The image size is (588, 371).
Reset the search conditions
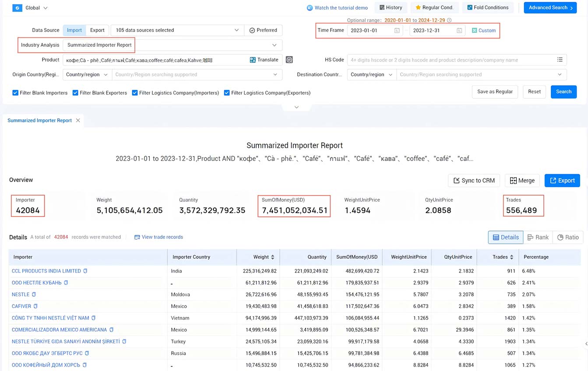pos(534,91)
